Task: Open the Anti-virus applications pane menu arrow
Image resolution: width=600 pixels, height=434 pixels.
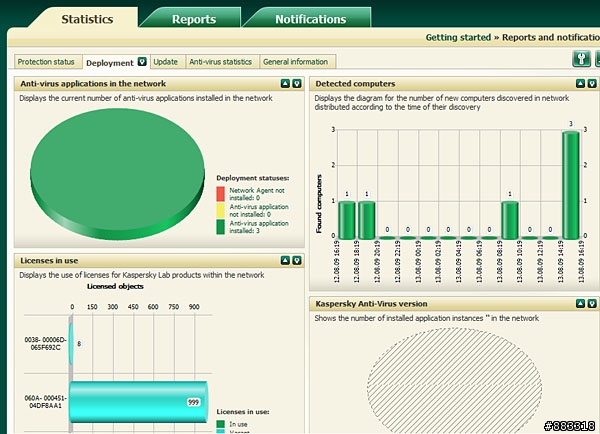Action: point(297,83)
